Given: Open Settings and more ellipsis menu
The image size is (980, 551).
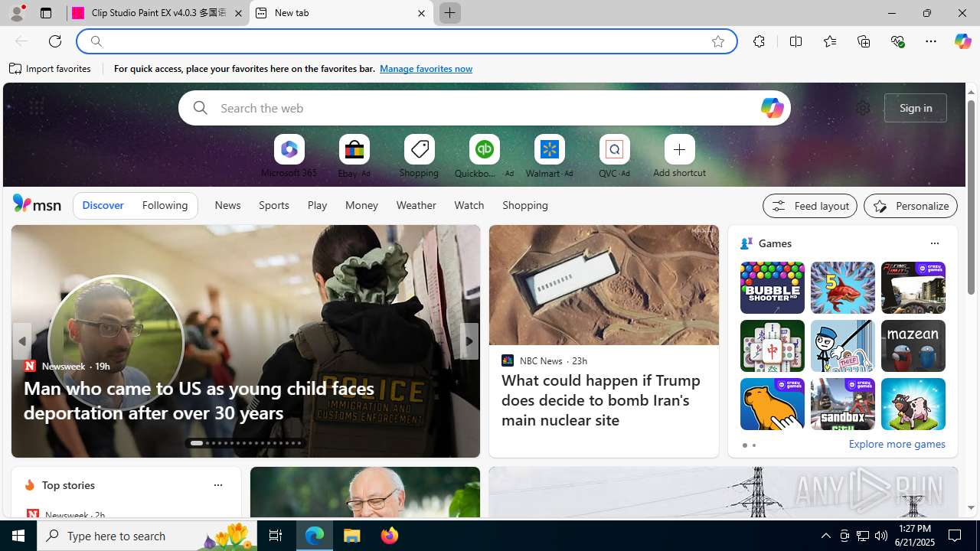Looking at the screenshot, I should pos(931,41).
